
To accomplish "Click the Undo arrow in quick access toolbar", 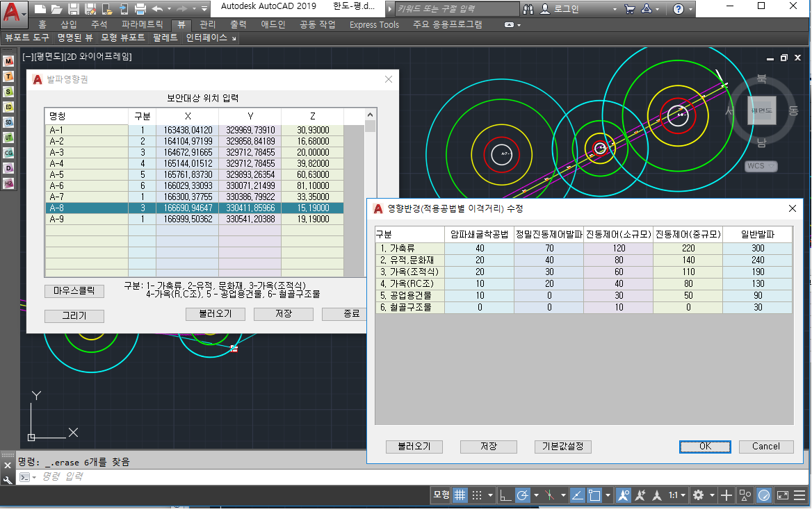I will 157,9.
